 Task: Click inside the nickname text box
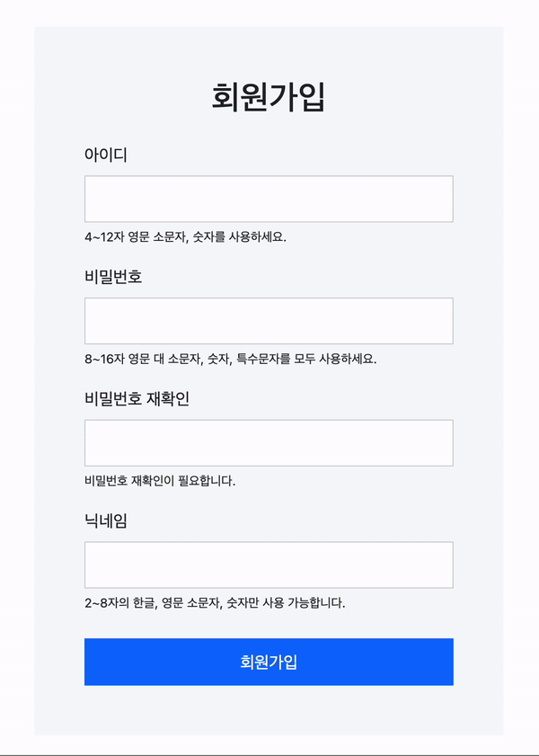[269, 565]
